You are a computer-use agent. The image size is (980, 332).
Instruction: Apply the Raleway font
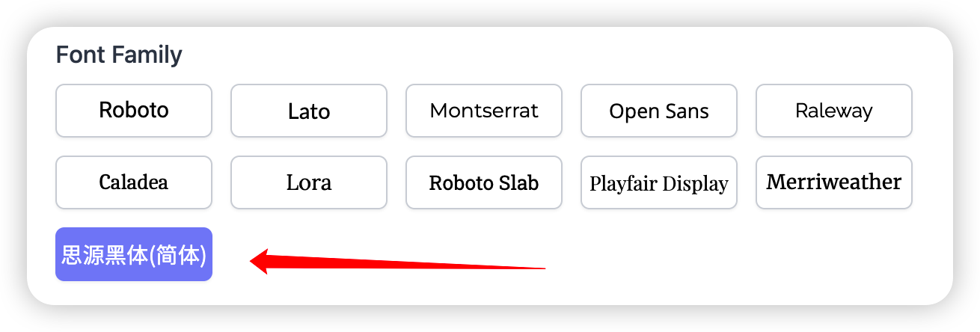834,111
